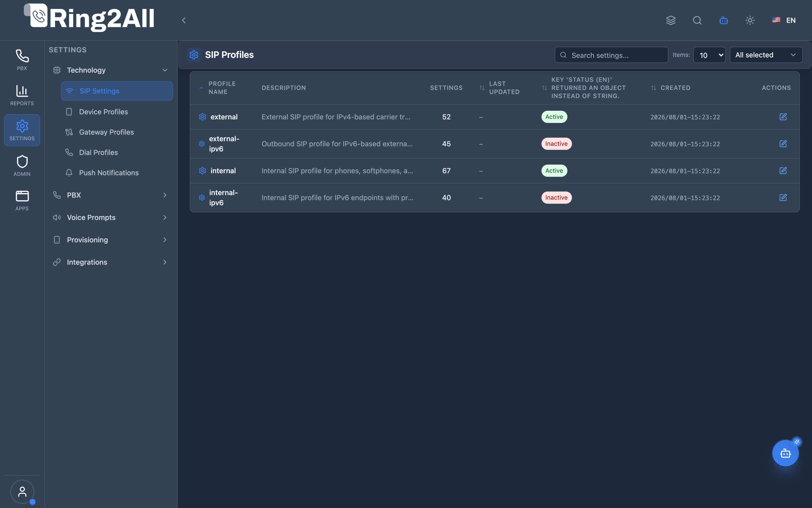Focus the Search settings field

click(611, 55)
